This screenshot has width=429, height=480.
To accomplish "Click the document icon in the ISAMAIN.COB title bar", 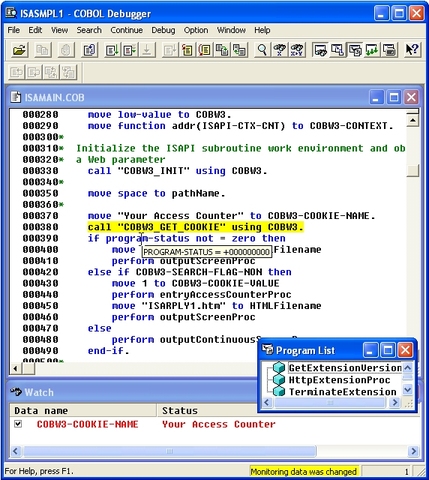I will [x=15, y=97].
